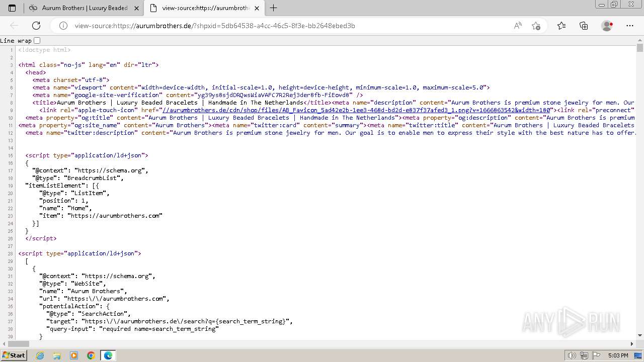The height and width of the screenshot is (362, 644).
Task: Click the scroll left arrow
Action: [3, 344]
